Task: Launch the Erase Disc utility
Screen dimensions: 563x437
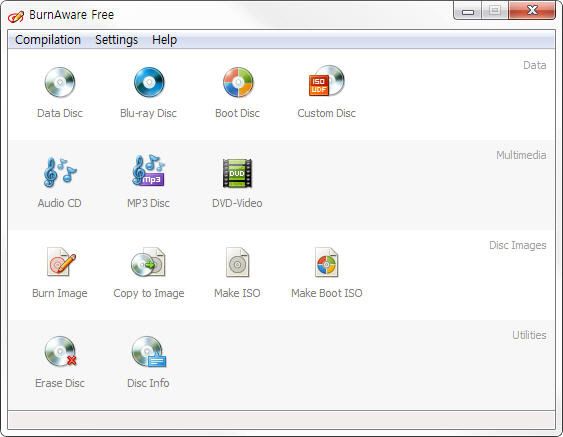Action: coord(60,362)
